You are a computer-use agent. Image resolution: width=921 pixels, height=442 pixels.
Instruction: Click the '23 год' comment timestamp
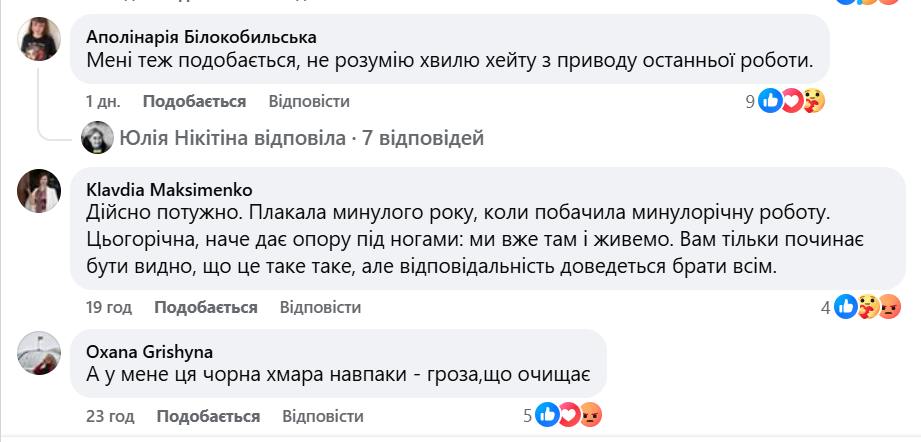110,415
